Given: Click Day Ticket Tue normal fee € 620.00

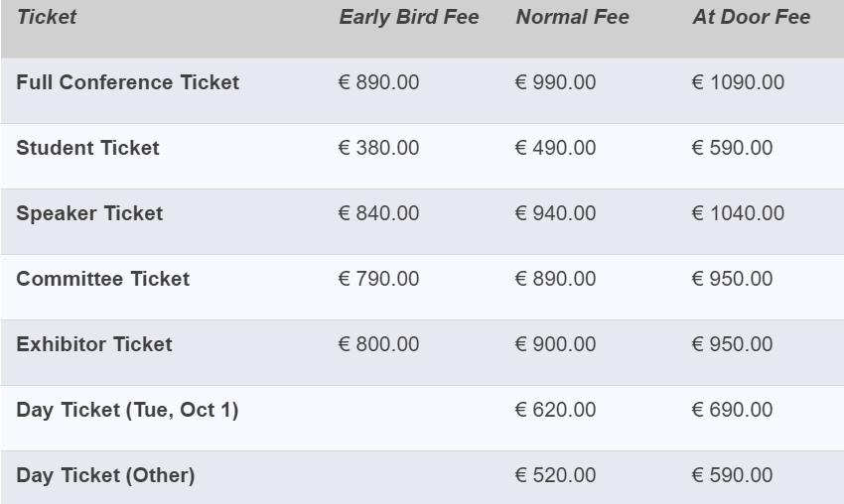Looking at the screenshot, I should pos(555,410).
